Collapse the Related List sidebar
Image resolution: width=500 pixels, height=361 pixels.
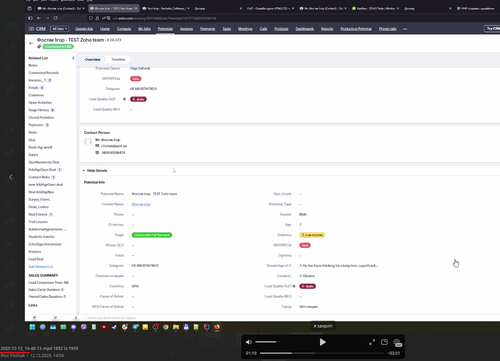click(x=73, y=58)
